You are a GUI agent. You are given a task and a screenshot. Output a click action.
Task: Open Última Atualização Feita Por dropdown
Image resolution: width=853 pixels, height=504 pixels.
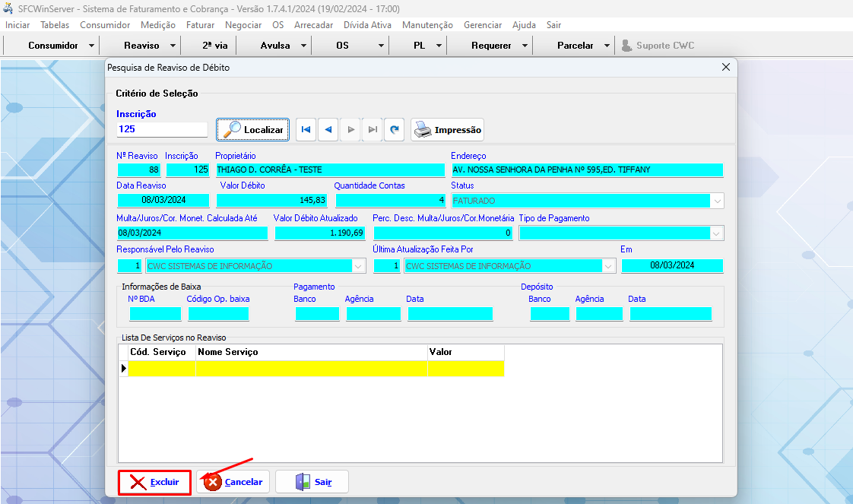tap(608, 266)
